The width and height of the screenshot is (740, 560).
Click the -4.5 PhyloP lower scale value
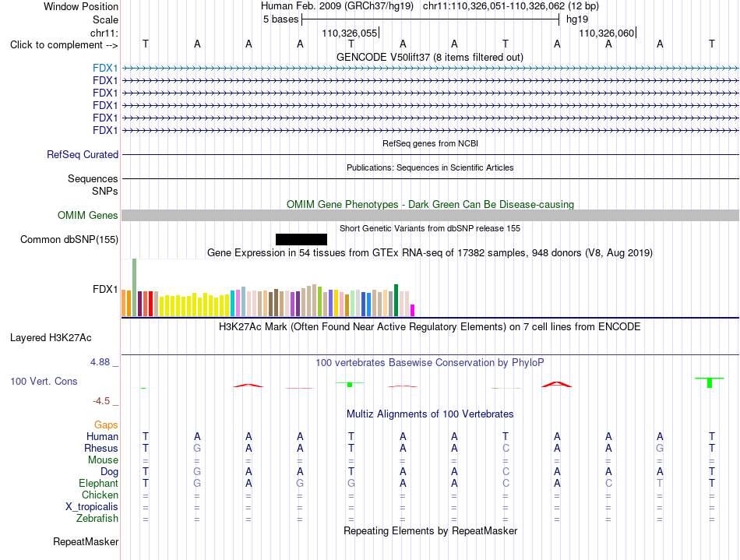(101, 401)
